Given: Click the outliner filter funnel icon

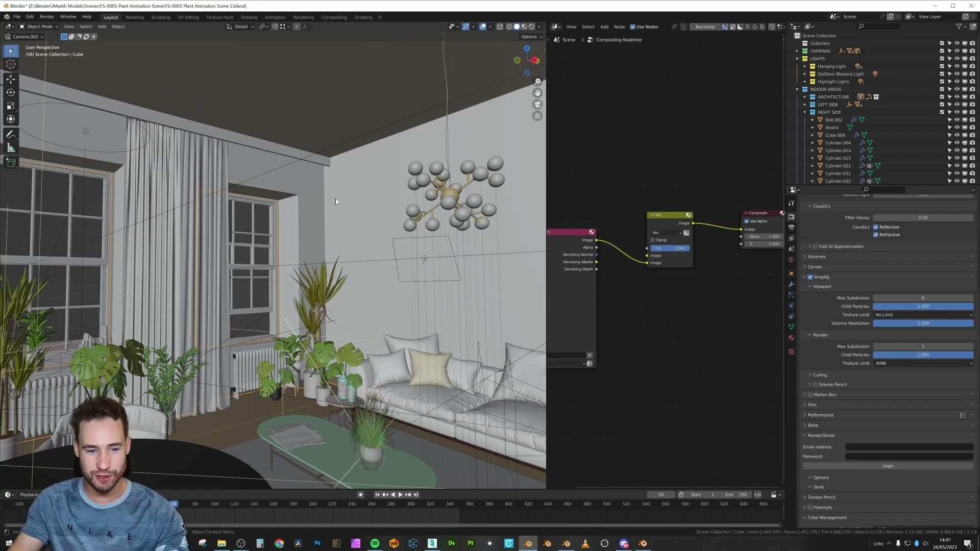Looking at the screenshot, I should coord(959,27).
